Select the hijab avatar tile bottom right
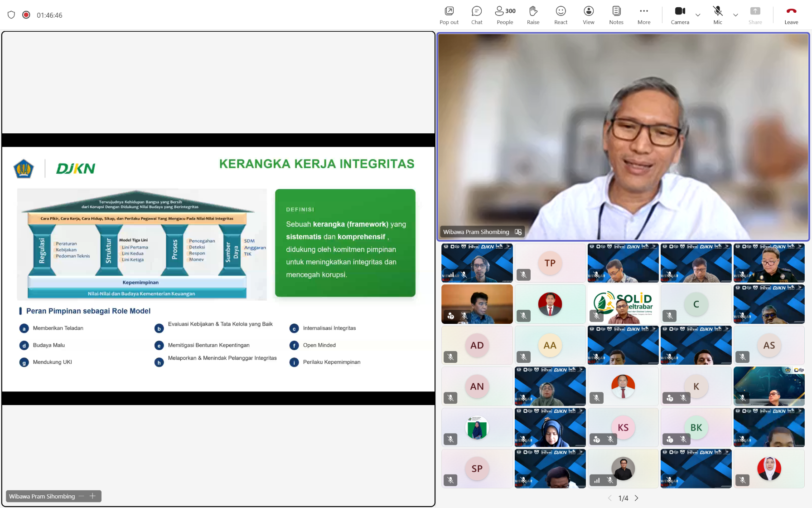The width and height of the screenshot is (812, 508). pyautogui.click(x=769, y=469)
